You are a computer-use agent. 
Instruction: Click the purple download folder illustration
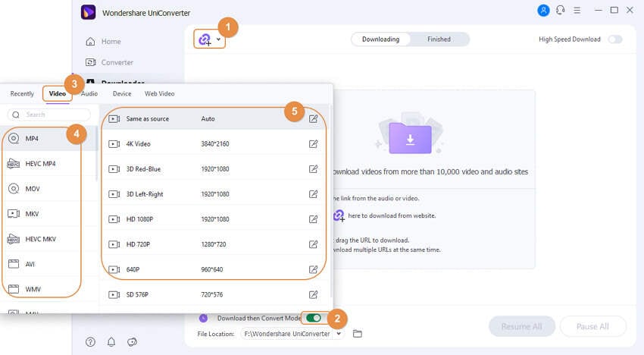[x=410, y=138]
